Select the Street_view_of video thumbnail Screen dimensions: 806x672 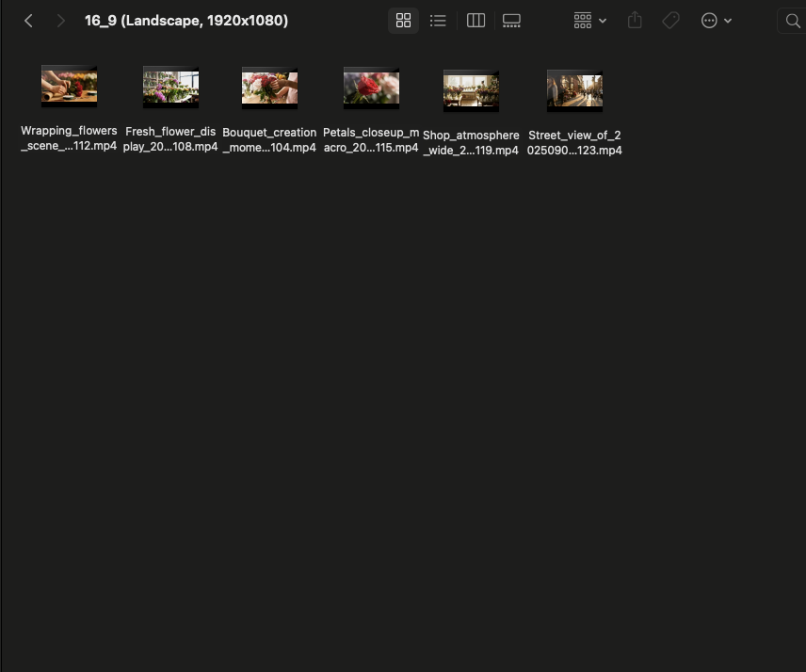click(x=574, y=91)
